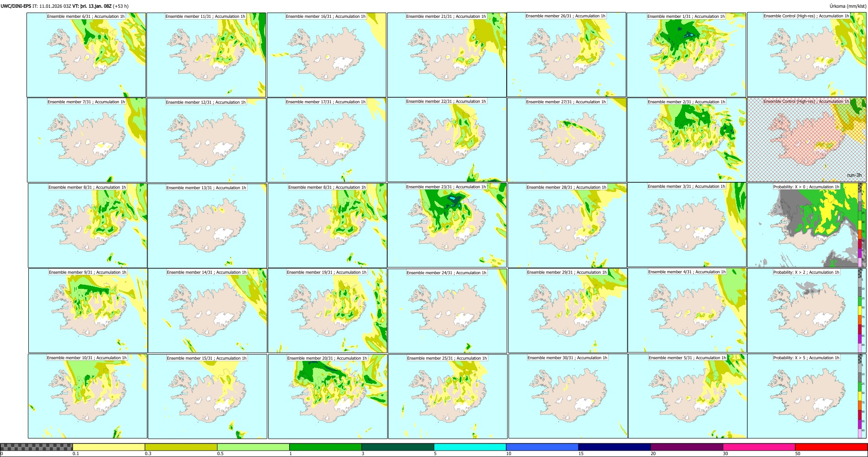Click the olive 0.3–0.5 legend swatch
868x457 pixels.
[x=181, y=447]
